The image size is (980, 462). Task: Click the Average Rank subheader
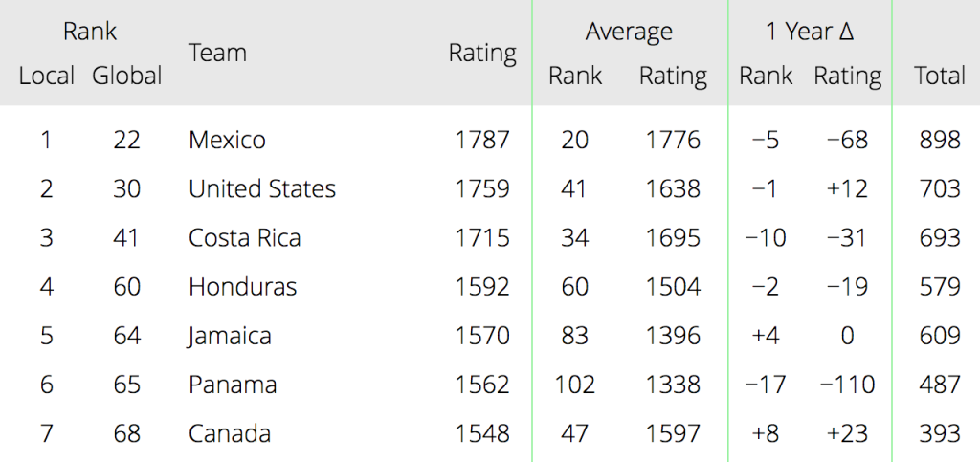point(575,76)
